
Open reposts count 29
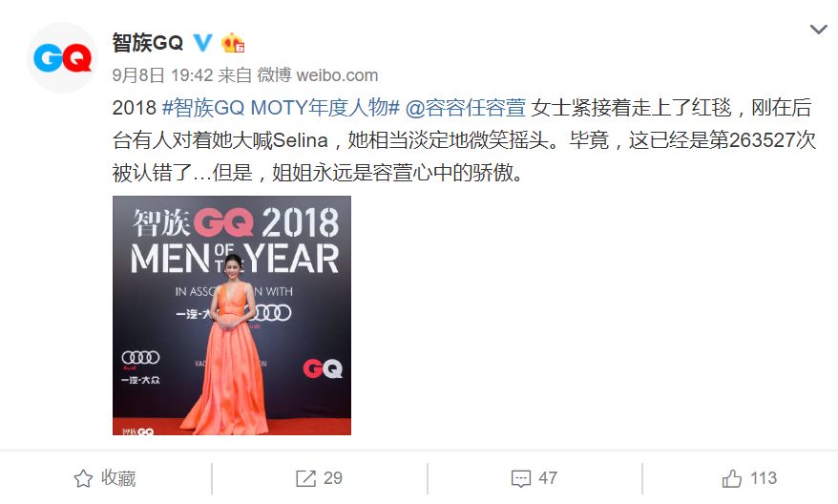(x=320, y=478)
